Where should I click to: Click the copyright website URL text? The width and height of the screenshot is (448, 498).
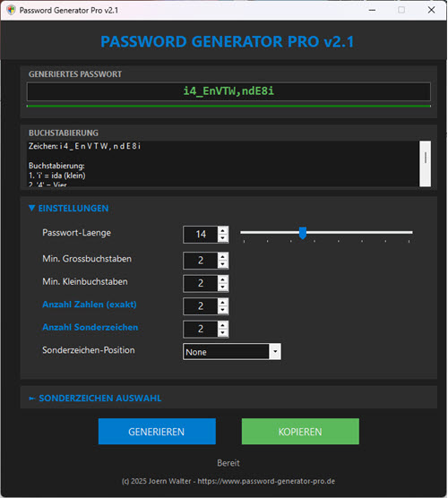pyautogui.click(x=266, y=481)
